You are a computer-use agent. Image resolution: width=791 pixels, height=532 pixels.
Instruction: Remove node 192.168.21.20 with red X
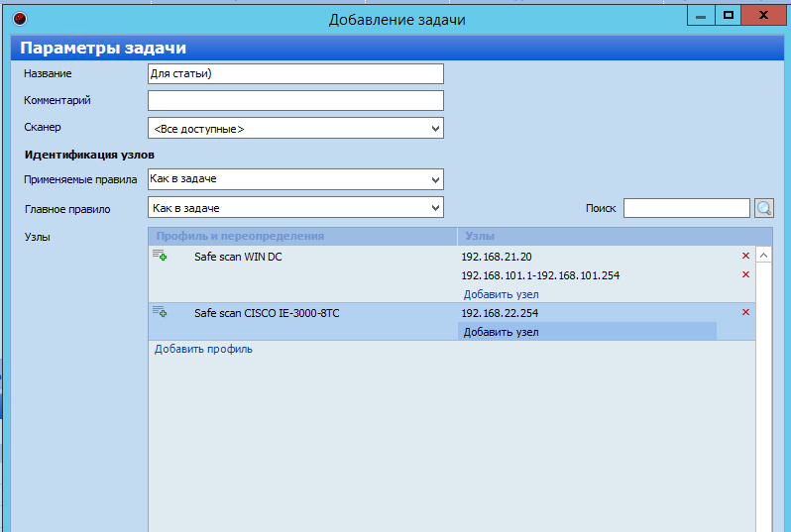point(745,256)
